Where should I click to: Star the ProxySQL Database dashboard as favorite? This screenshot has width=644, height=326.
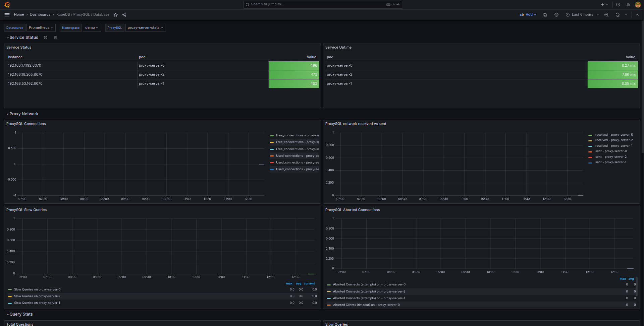pyautogui.click(x=115, y=15)
